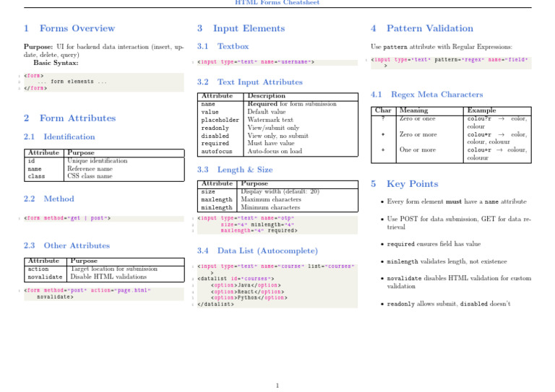Click the Text Input Attributes subsection heading
The width and height of the screenshot is (555, 392).
click(x=249, y=82)
